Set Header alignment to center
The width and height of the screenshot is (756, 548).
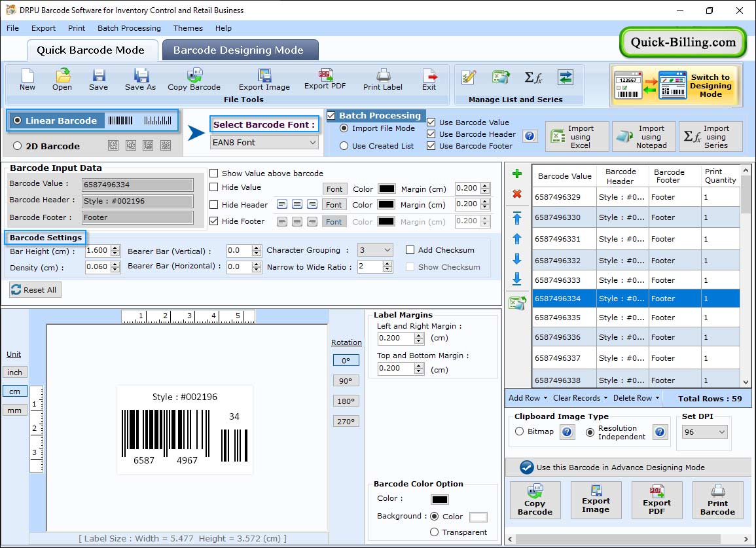tap(297, 204)
